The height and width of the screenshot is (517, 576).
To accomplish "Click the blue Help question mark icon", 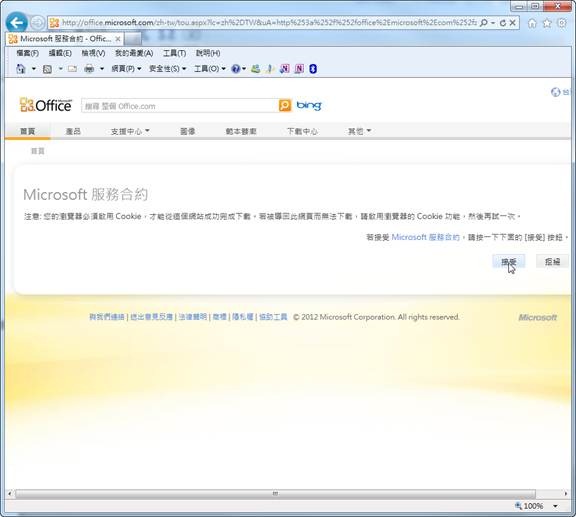I will coord(235,69).
